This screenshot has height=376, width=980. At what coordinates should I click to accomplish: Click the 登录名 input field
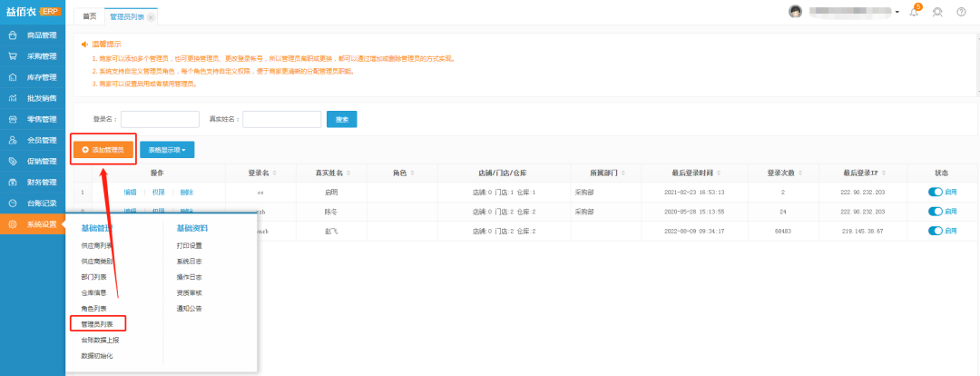click(160, 119)
